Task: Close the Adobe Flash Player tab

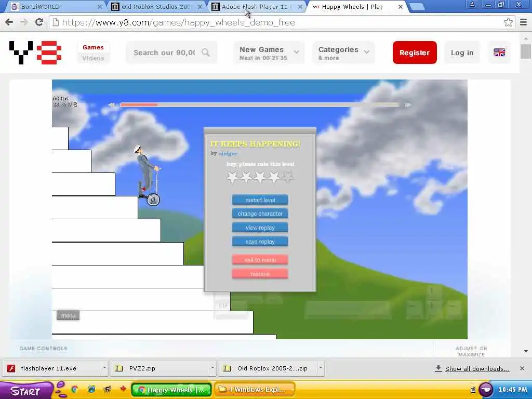Action: [300, 7]
